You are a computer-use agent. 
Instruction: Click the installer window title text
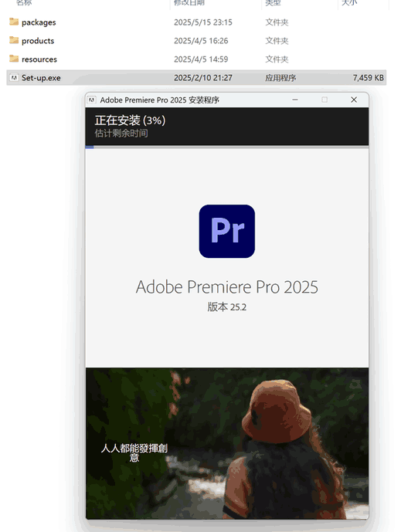coord(160,100)
